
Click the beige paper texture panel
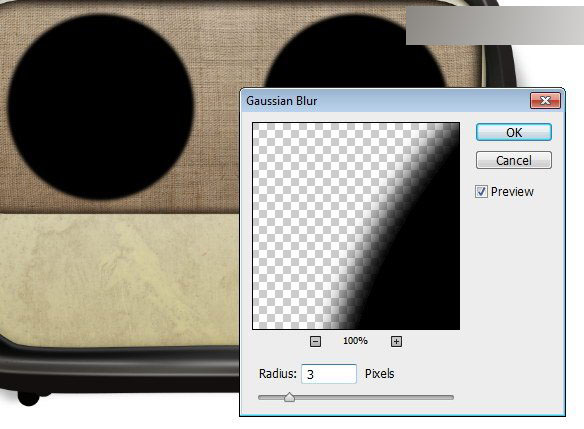pyautogui.click(x=119, y=280)
